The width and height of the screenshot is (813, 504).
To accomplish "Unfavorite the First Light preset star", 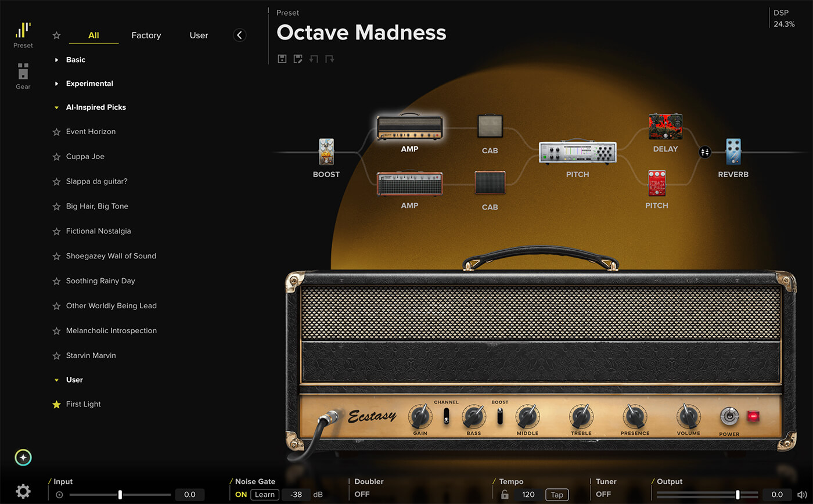I will (x=56, y=405).
